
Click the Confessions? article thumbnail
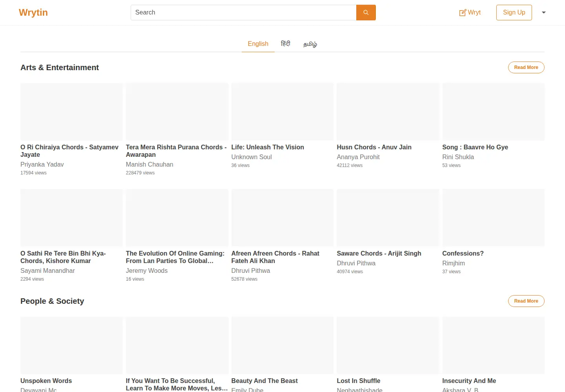[x=494, y=218]
